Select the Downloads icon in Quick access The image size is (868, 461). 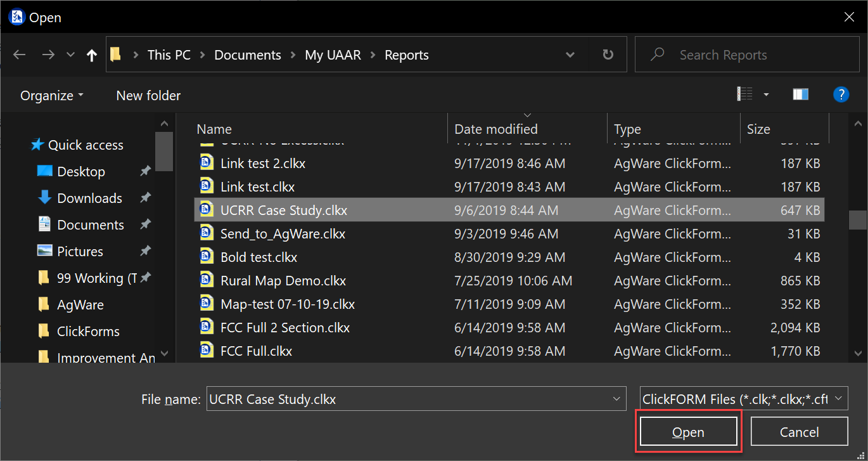[44, 198]
